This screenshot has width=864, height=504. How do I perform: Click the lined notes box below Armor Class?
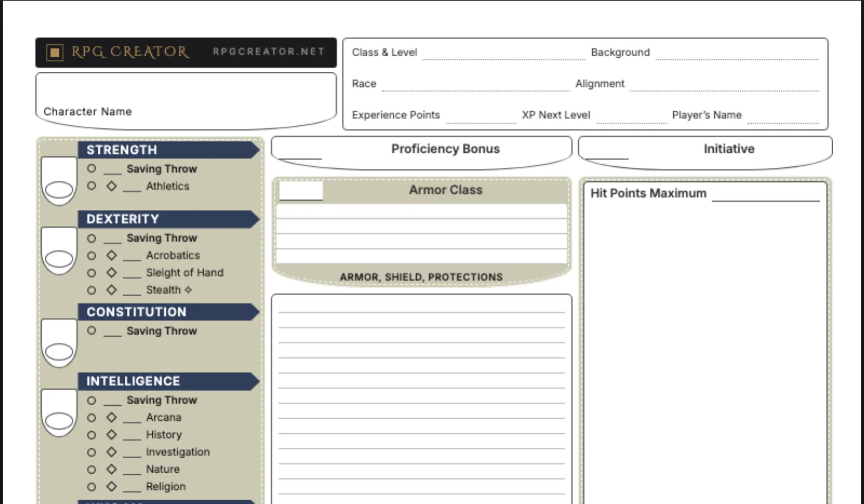[422, 399]
